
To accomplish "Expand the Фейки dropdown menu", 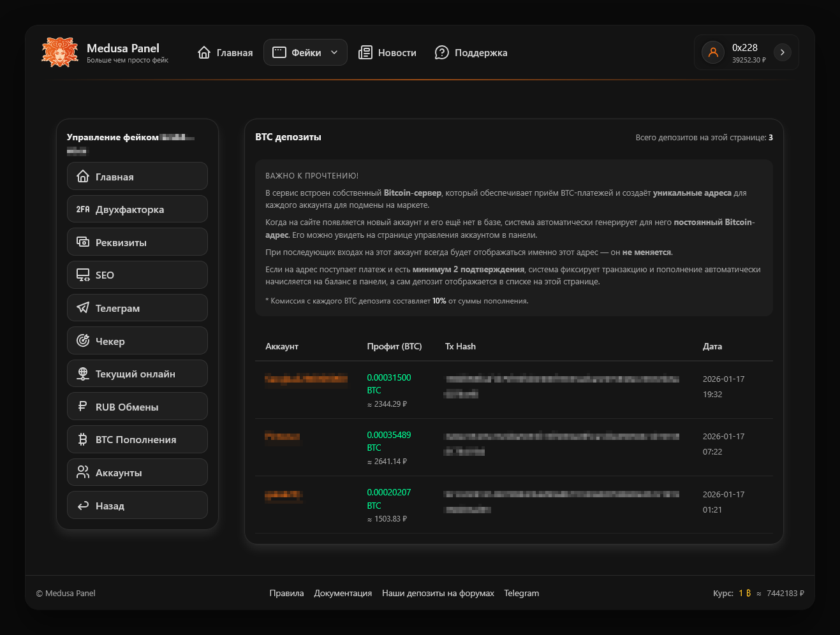I will point(306,53).
